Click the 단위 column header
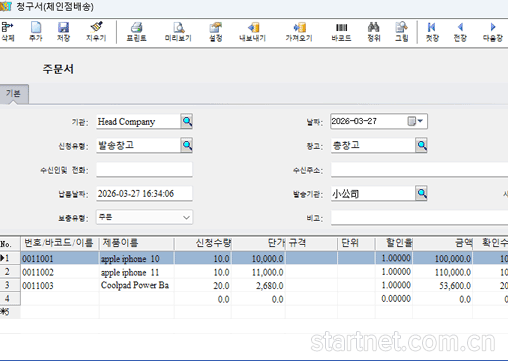508x361 pixels. [357, 243]
